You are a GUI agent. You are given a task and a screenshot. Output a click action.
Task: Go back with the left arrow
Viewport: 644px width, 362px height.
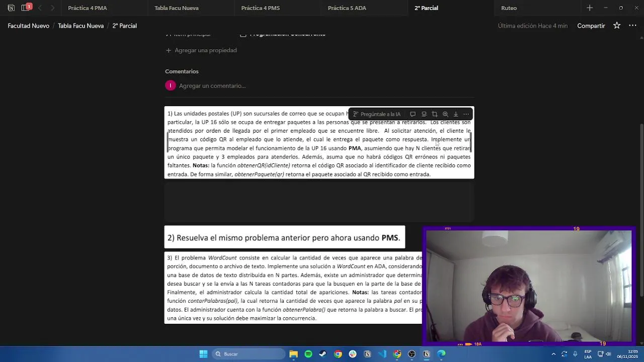point(40,8)
